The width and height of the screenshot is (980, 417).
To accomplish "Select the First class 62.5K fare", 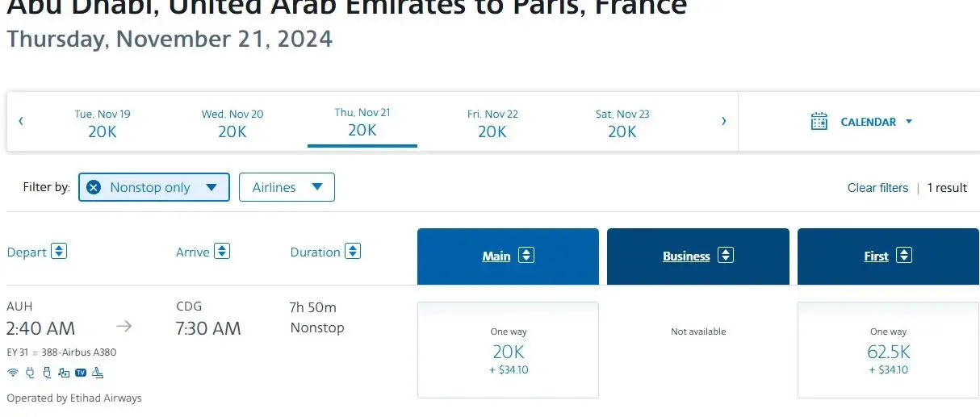I will (x=888, y=351).
